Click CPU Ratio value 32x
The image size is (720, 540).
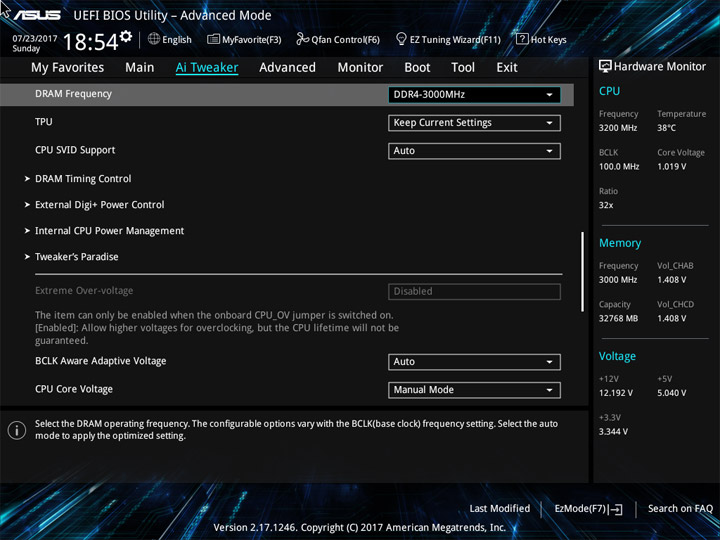[606, 205]
